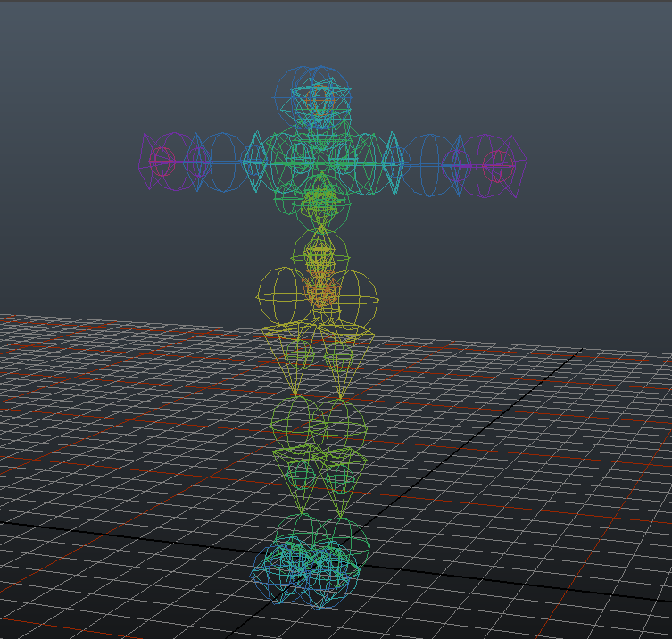Image resolution: width=672 pixels, height=639 pixels.
Task: Select the orange circle control inside the head
Action: coord(319,101)
